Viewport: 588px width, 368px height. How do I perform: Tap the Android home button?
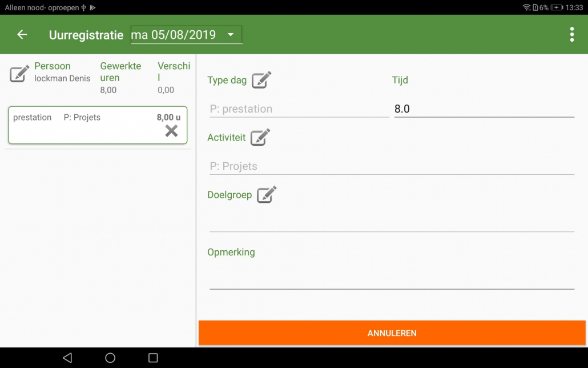tap(110, 358)
